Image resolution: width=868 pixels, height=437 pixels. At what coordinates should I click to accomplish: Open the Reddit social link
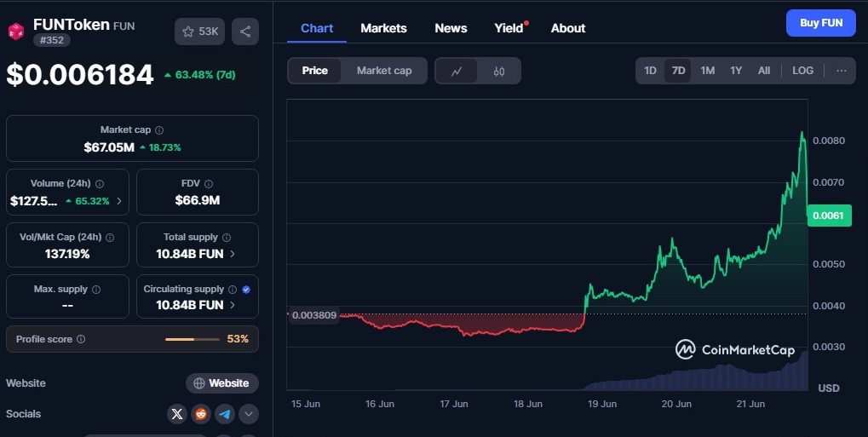point(201,414)
